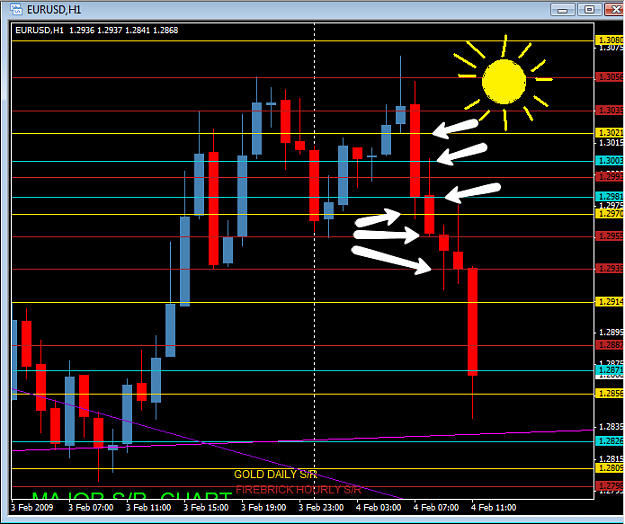This screenshot has width=625, height=524.
Task: Select the red 1.2887 price label
Action: [609, 345]
